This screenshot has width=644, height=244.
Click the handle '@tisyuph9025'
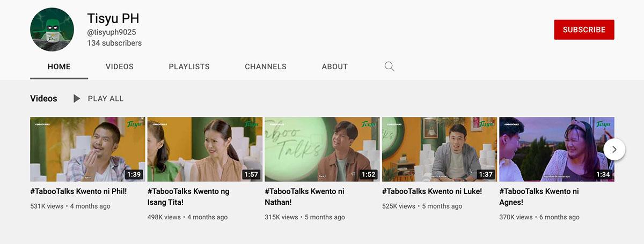[112, 32]
